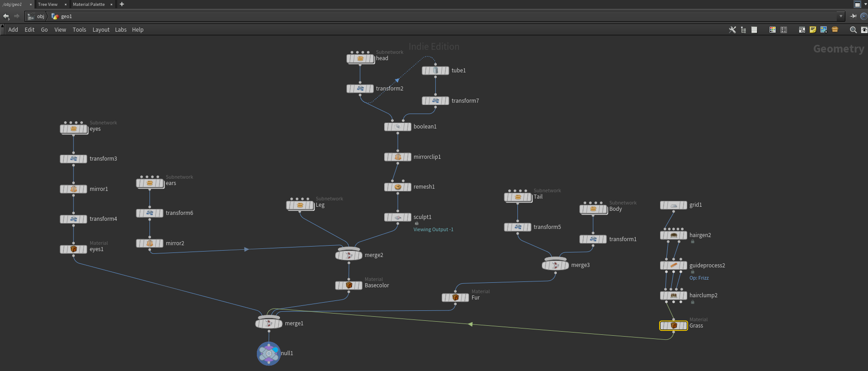The width and height of the screenshot is (868, 371).
Task: Select the eyes subnetwork node
Action: (x=74, y=129)
